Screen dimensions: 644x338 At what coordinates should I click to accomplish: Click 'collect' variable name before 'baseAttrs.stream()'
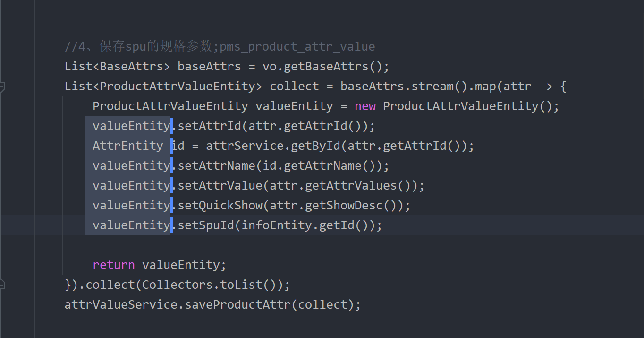tap(294, 86)
